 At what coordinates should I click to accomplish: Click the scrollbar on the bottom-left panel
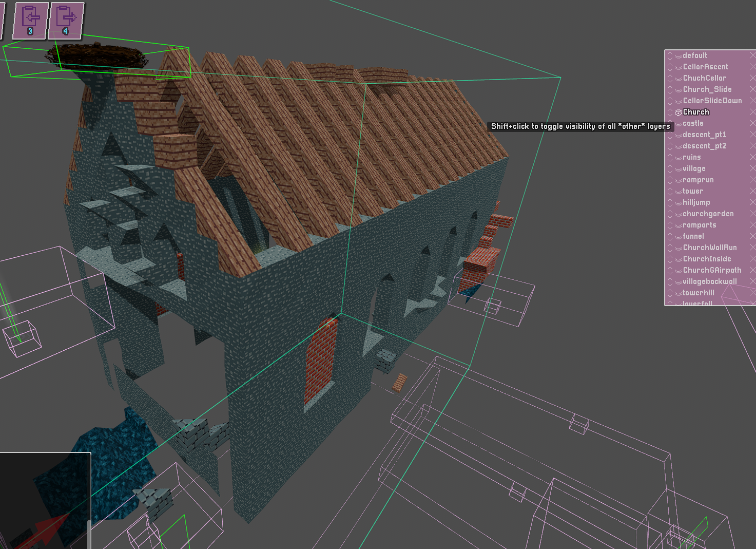89,534
